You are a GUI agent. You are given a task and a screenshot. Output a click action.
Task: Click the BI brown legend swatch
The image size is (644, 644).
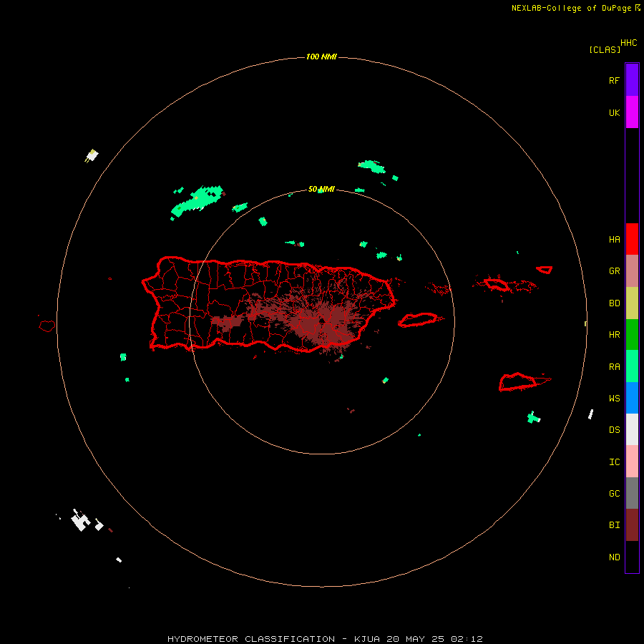(x=632, y=525)
